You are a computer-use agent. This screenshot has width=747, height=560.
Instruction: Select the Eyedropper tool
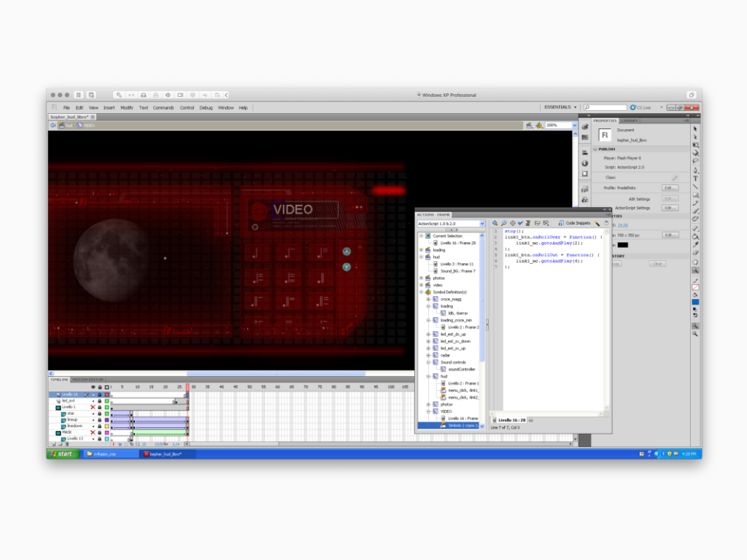coord(695,244)
